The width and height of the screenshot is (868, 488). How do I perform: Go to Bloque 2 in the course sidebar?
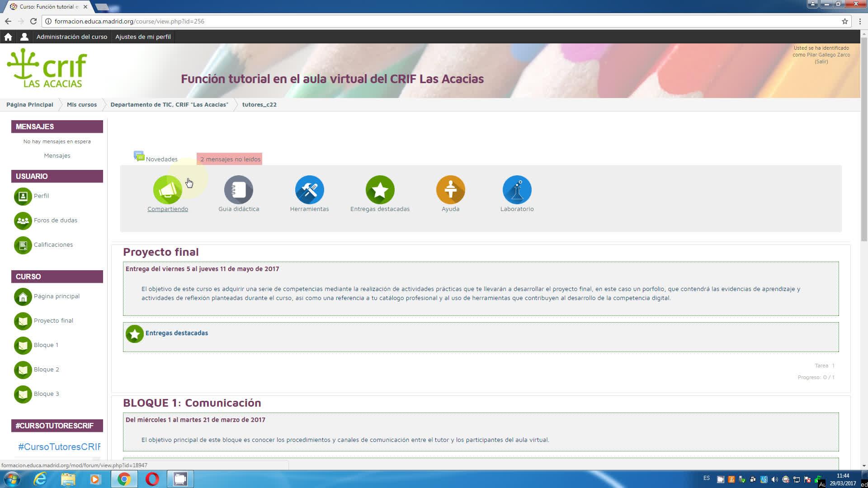point(46,370)
